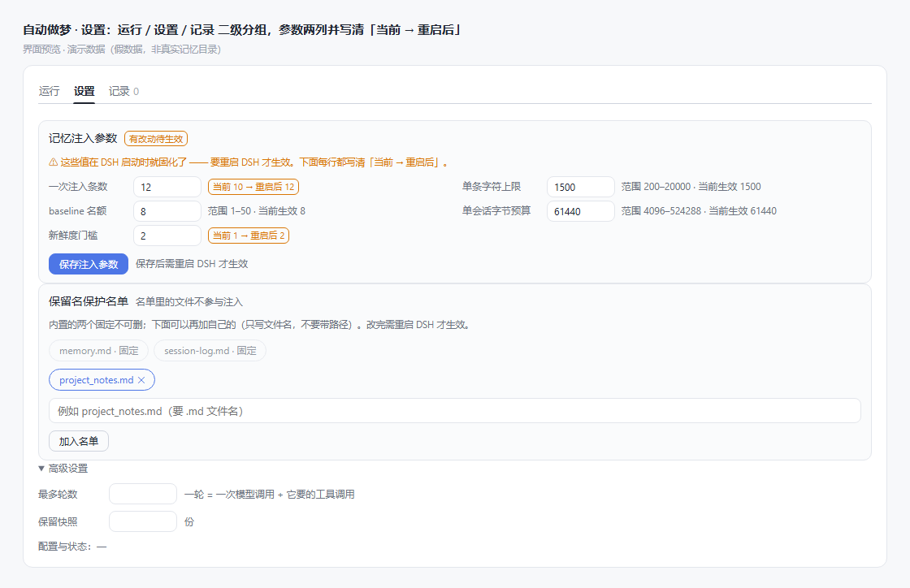The height and width of the screenshot is (588, 910).
Task: Click the 最多轮数 label
Action: pos(58,494)
